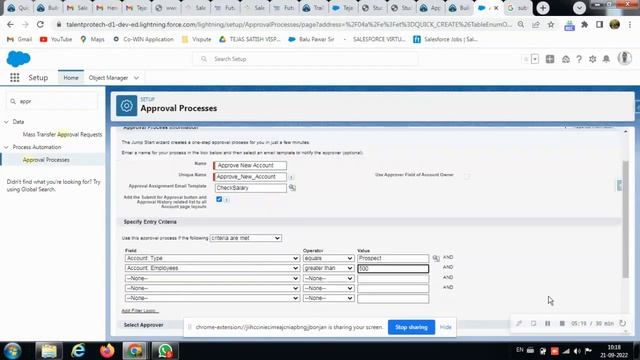Click the Prospect value field

393,258
